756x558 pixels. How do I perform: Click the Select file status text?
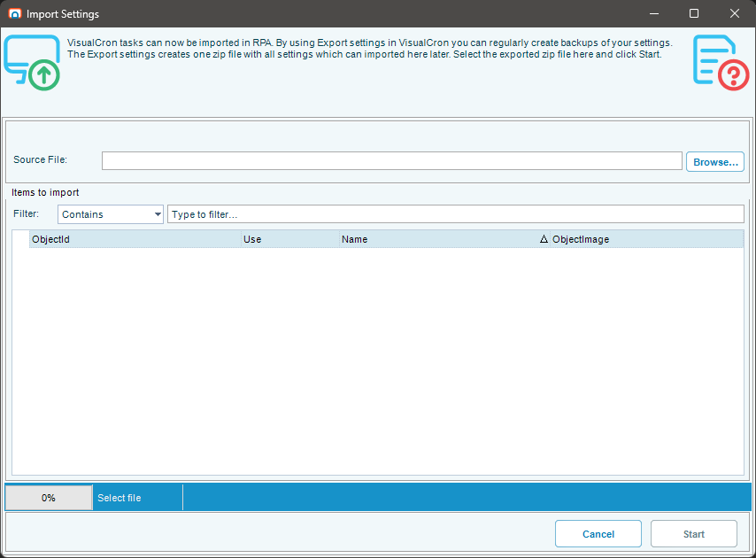(x=120, y=498)
